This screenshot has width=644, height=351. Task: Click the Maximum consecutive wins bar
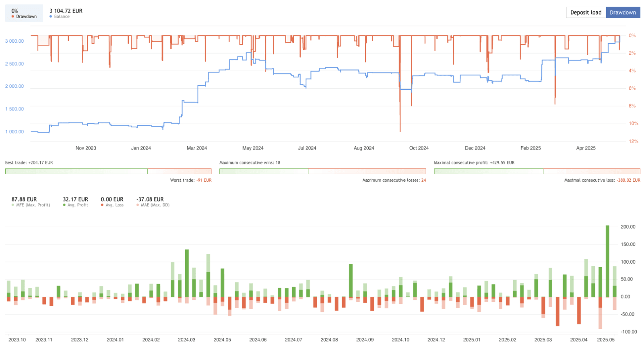click(x=264, y=171)
